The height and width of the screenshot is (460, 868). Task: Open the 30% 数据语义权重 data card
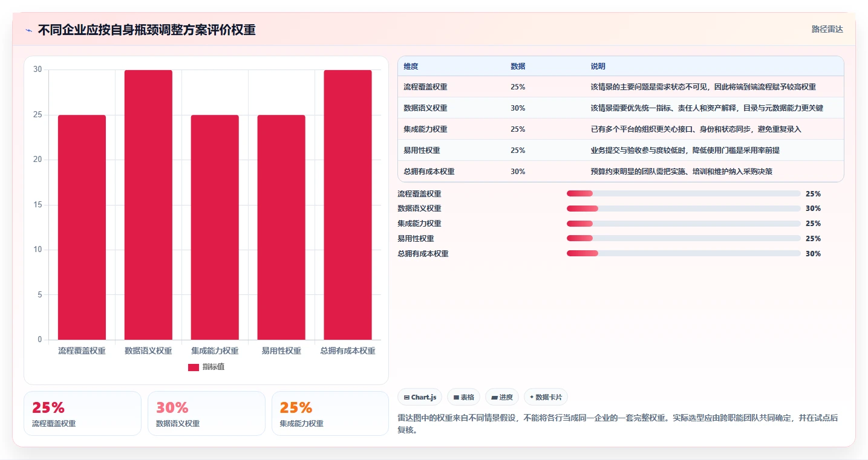pyautogui.click(x=206, y=413)
